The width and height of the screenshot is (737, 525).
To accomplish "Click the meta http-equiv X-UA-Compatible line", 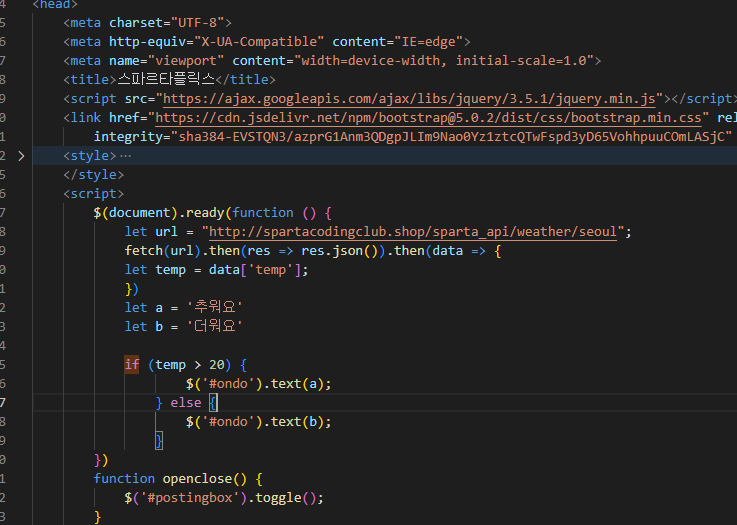I will [267, 42].
